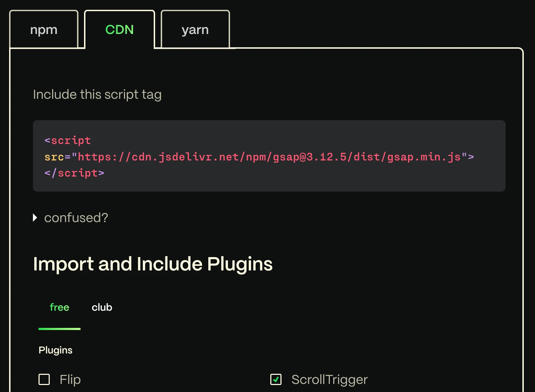The image size is (535, 392).
Task: Click the opening <script line in code
Action: 68,140
